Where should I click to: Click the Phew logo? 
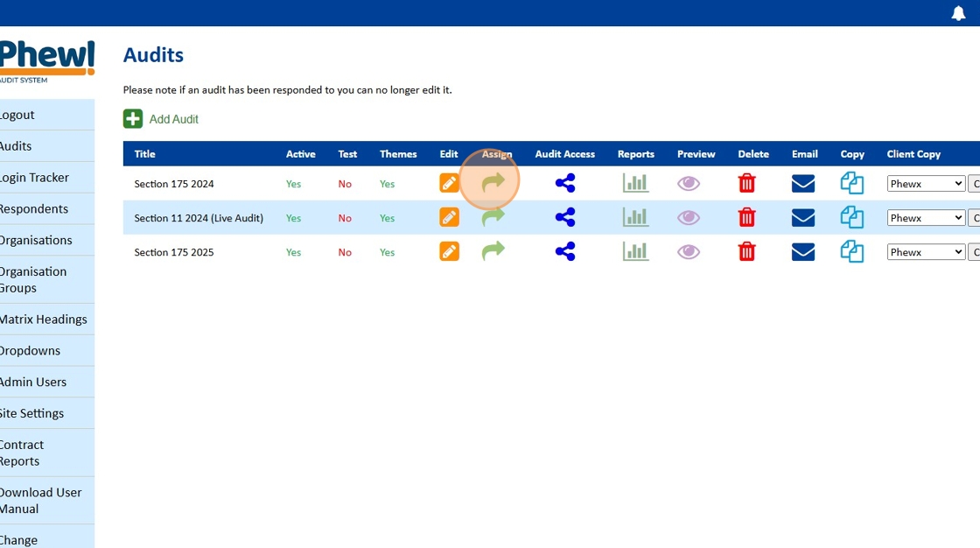pos(47,61)
